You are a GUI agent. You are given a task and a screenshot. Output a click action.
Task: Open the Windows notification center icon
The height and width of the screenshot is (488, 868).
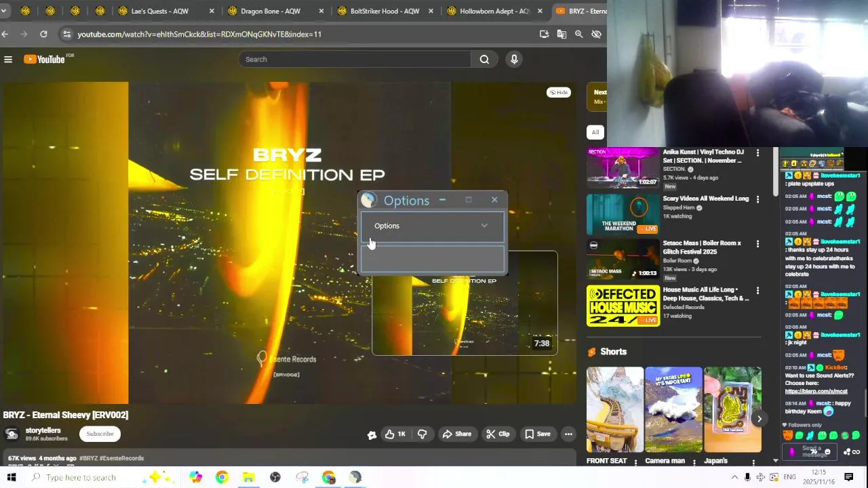[x=848, y=477]
